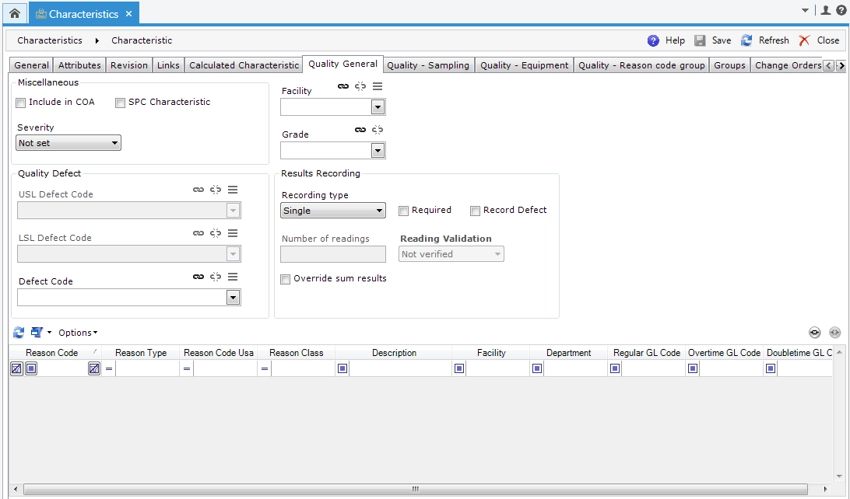Open the Calculated Characteristic tab

pos(243,66)
